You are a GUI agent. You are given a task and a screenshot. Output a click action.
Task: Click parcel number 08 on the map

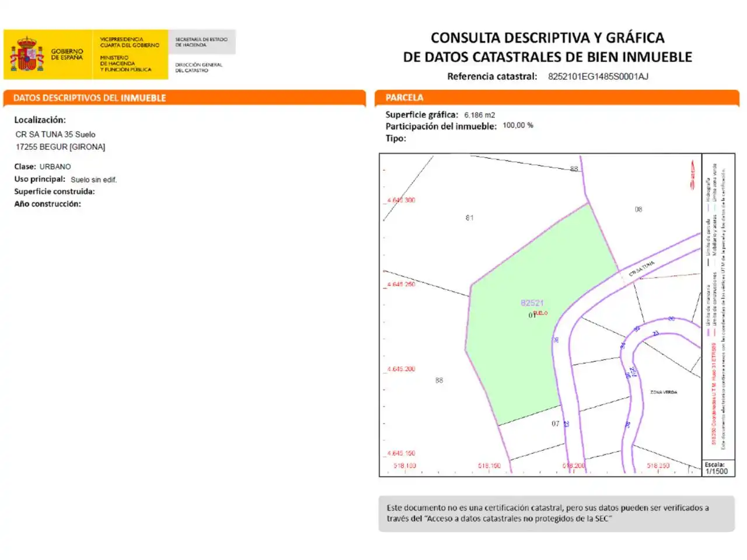point(638,209)
